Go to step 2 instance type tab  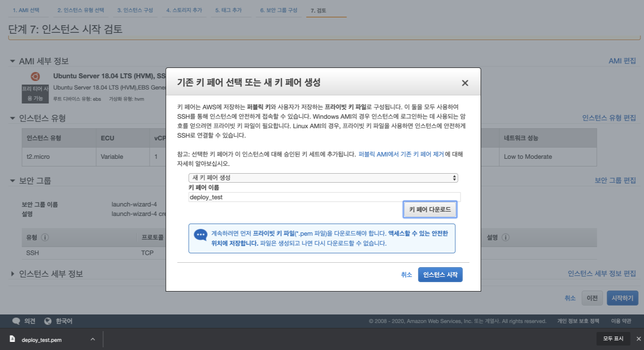[80, 10]
